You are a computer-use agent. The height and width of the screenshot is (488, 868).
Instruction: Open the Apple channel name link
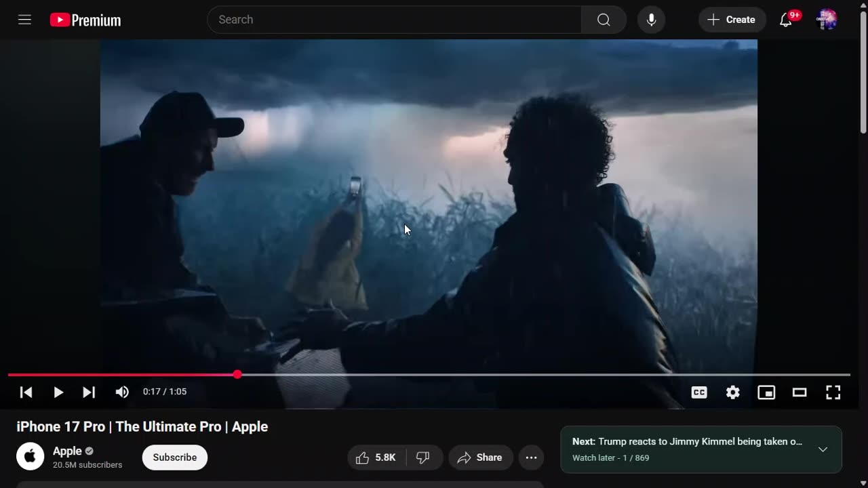click(67, 451)
